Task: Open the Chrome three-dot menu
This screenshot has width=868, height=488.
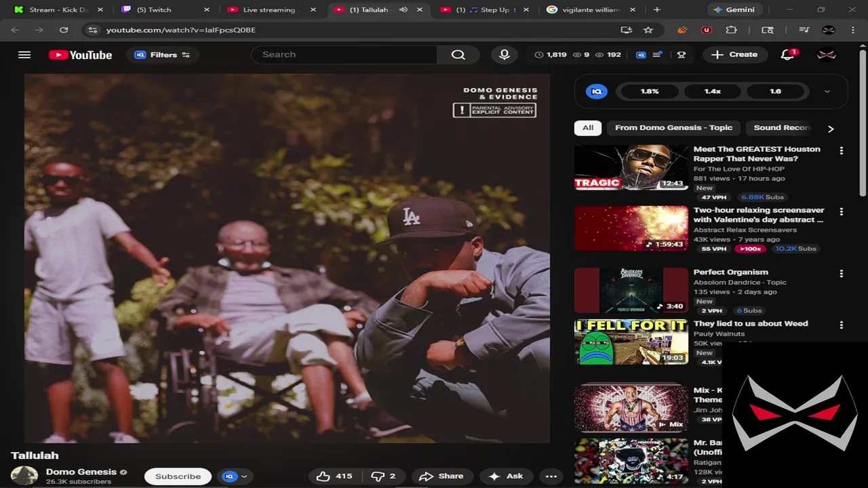Action: [x=852, y=30]
